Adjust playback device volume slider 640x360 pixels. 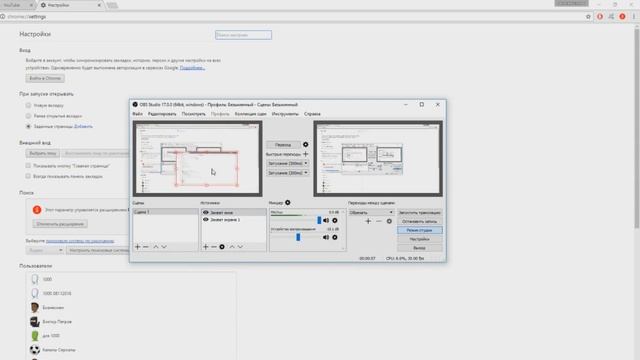pyautogui.click(x=297, y=237)
